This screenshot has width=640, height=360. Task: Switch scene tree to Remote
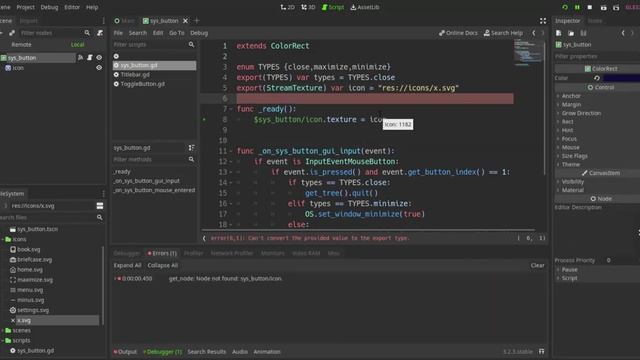tap(21, 44)
